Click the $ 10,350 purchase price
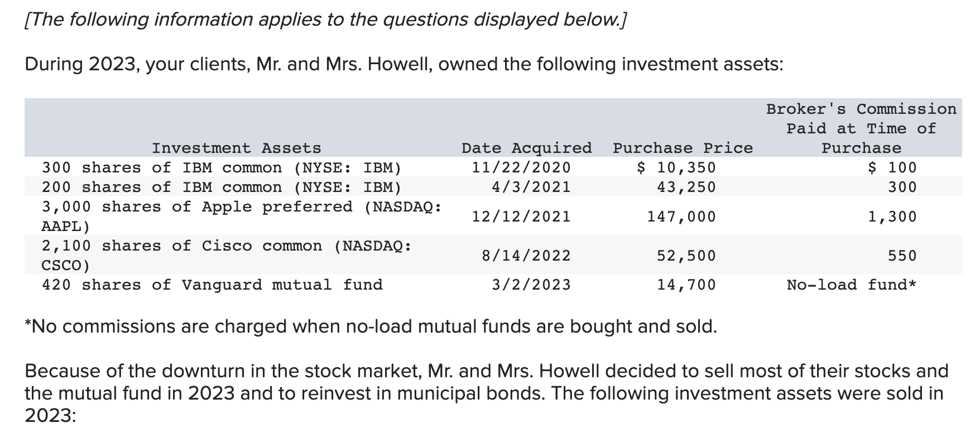Screen dimensions: 980x442 [676, 167]
